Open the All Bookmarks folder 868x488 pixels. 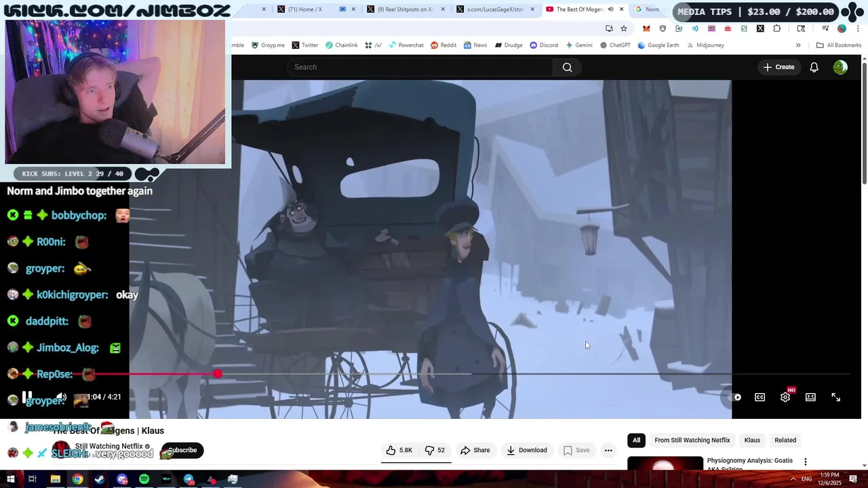pyautogui.click(x=839, y=45)
